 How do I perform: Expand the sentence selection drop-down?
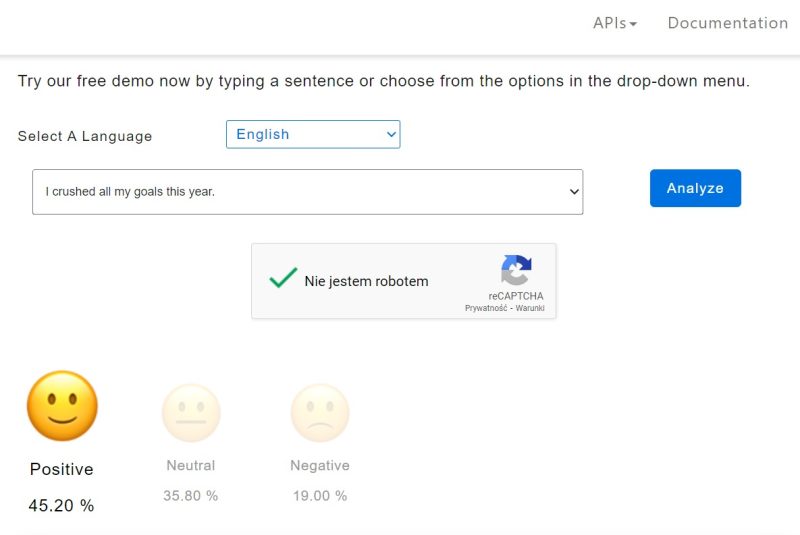pyautogui.click(x=307, y=191)
